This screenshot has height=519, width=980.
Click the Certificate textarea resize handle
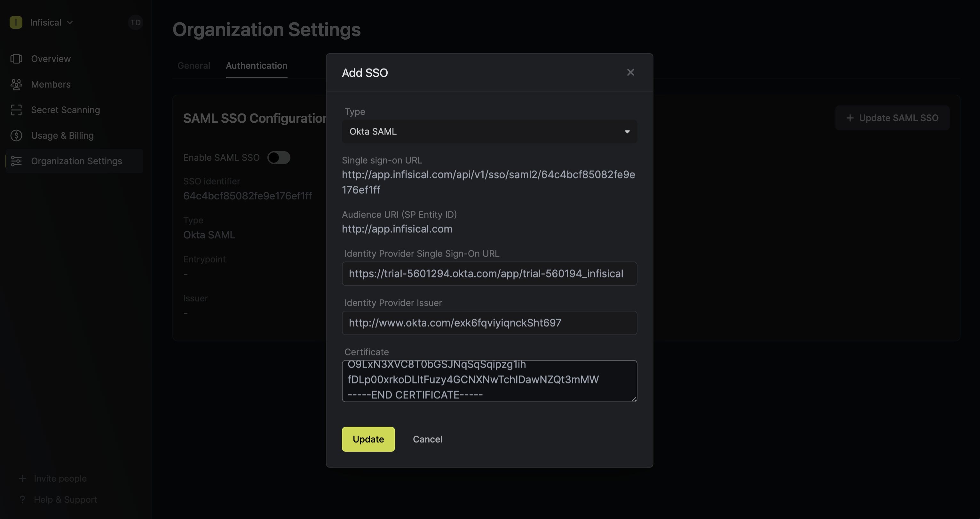[x=634, y=399]
